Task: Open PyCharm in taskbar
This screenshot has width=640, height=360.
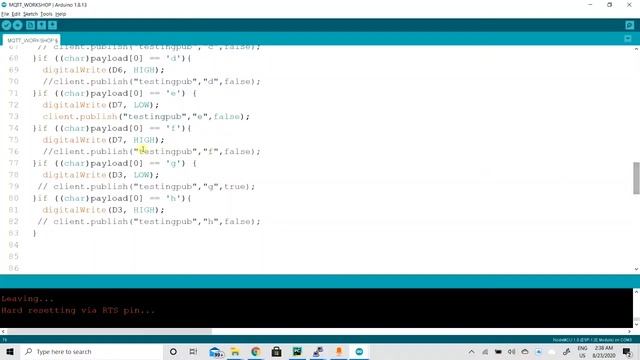Action: pyautogui.click(x=297, y=351)
